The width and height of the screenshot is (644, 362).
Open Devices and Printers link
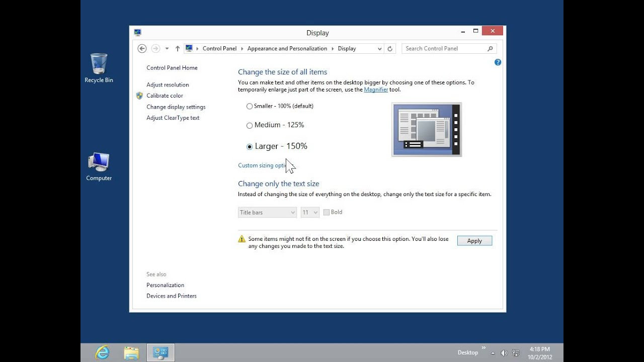pos(172,296)
